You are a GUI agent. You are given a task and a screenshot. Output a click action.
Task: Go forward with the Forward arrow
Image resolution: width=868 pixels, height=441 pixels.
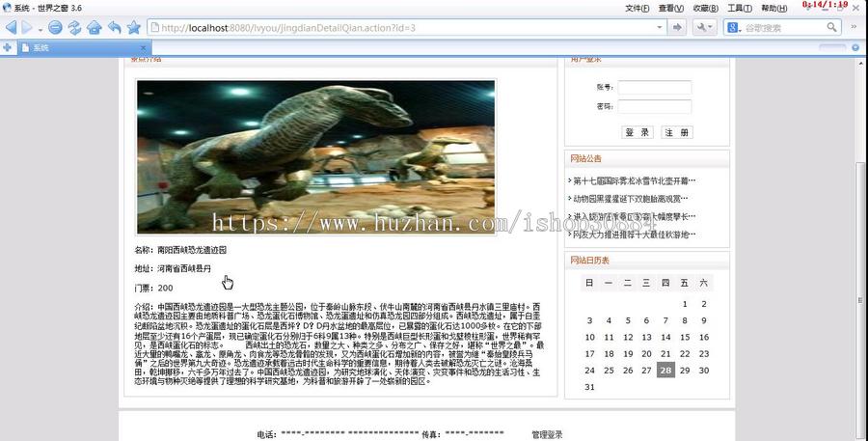tap(27, 27)
